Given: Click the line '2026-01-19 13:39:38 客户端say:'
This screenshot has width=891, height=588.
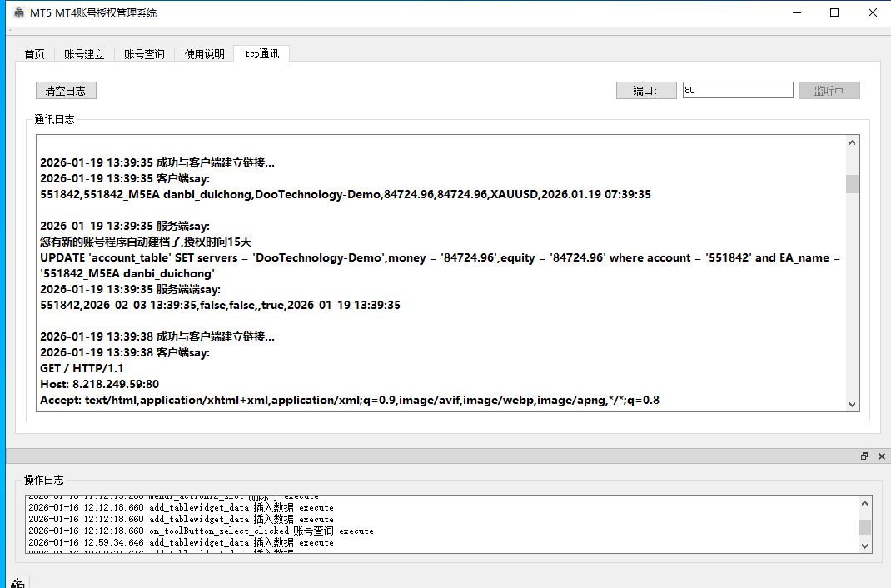Looking at the screenshot, I should coord(125,353).
